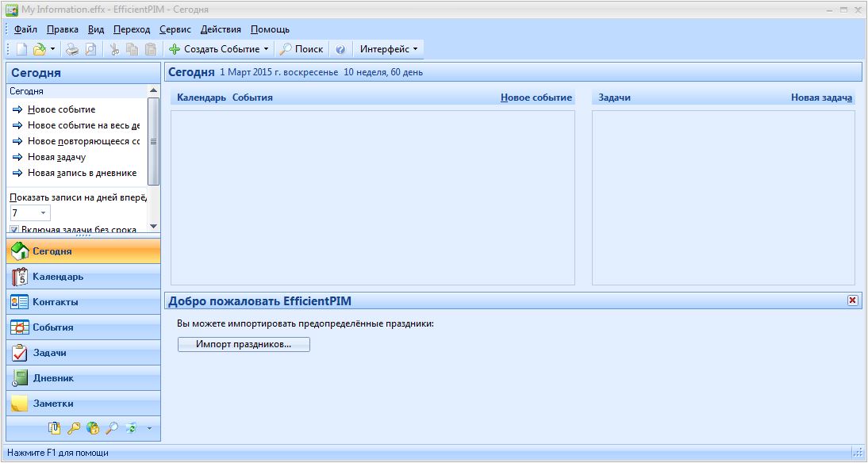Click the Print toolbar icon
The width and height of the screenshot is (868, 463).
[72, 49]
